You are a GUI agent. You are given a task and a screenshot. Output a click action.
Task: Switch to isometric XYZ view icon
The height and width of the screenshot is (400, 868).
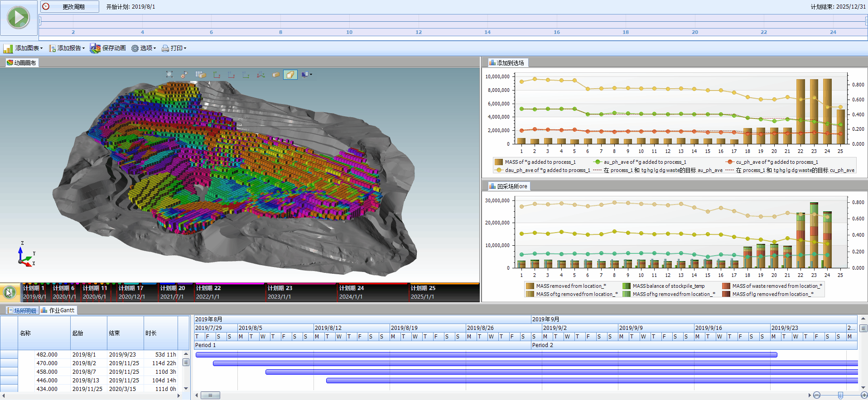260,75
